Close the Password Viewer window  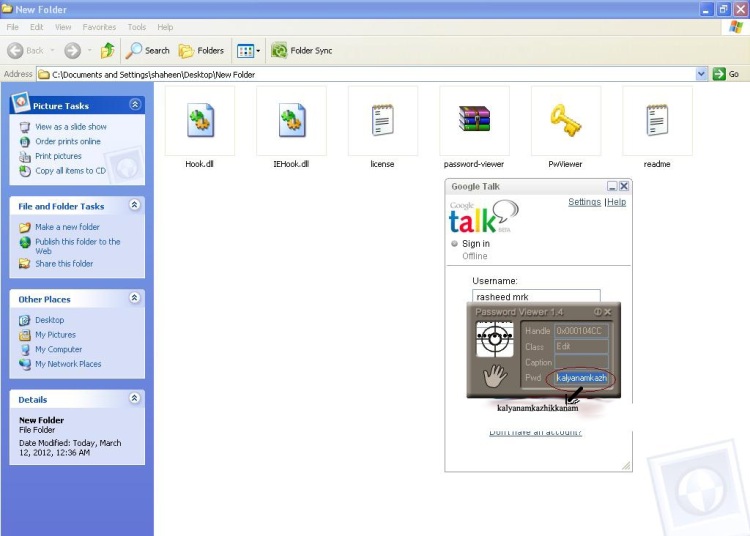pos(608,312)
